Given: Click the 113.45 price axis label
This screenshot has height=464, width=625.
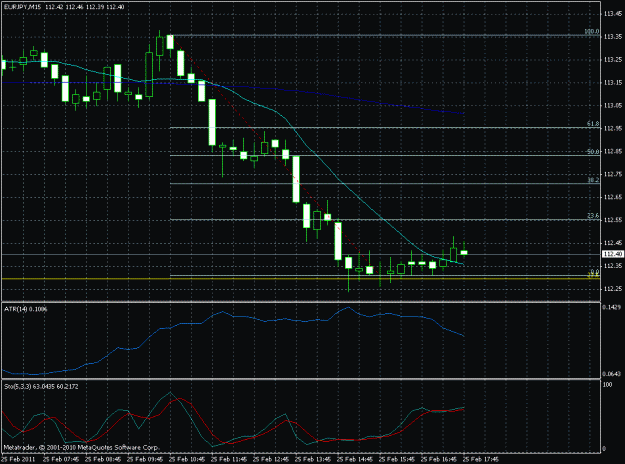Looking at the screenshot, I should click(613, 14).
